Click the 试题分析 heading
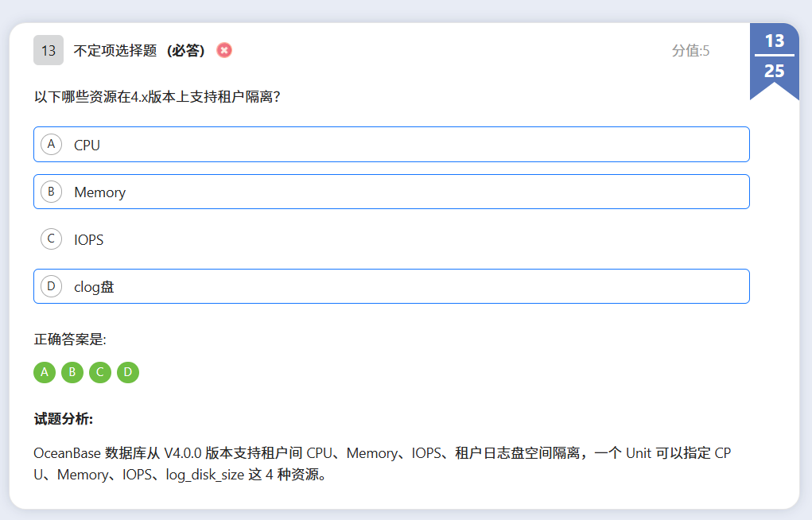Screen dimensions: 812x520 tap(64, 419)
